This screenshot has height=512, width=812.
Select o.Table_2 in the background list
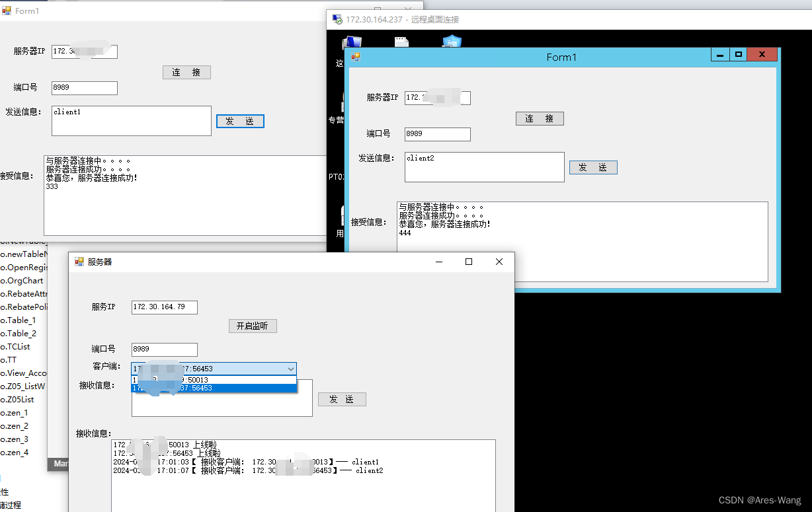(x=19, y=334)
